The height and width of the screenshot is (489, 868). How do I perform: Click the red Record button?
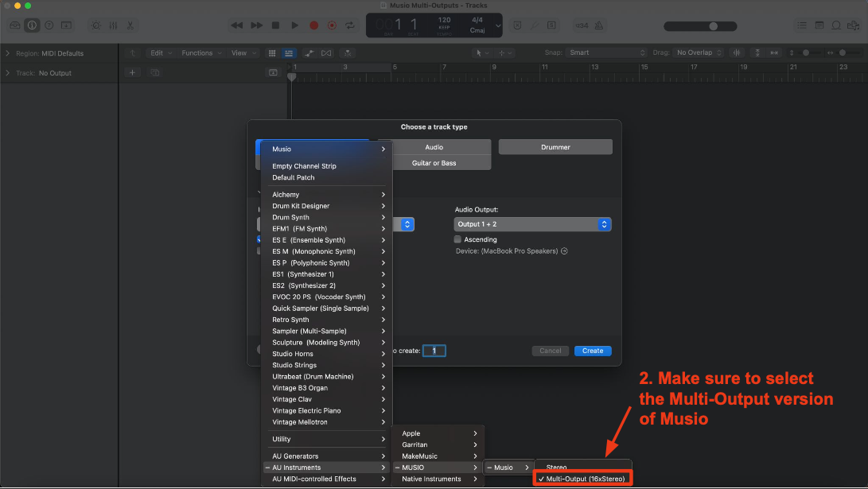[314, 25]
